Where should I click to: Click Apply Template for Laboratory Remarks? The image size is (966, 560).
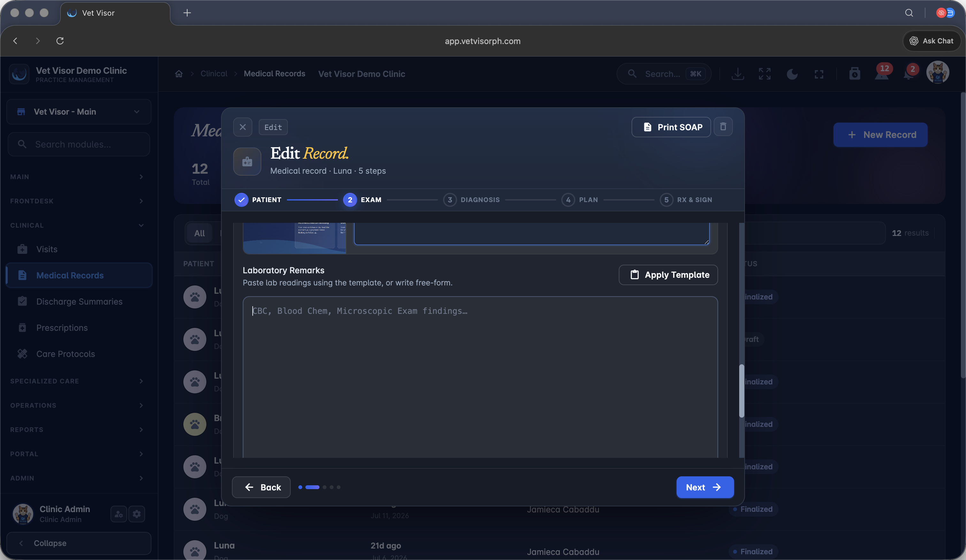tap(668, 275)
